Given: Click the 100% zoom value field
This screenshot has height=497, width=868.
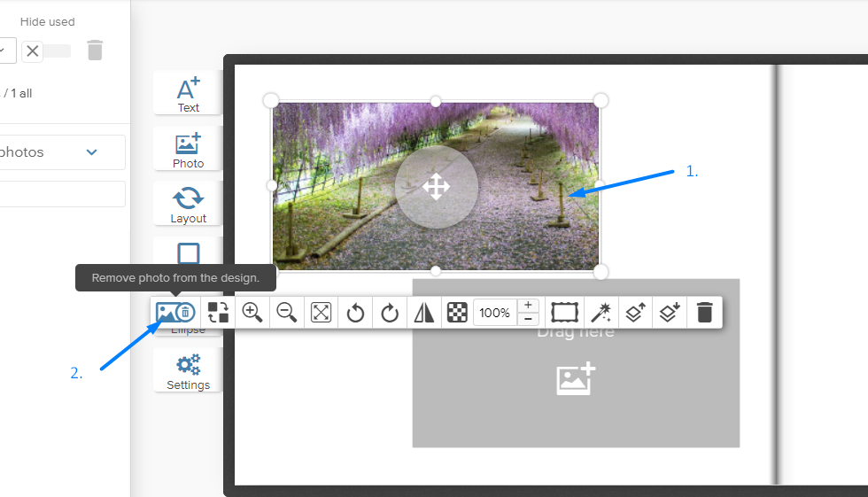Looking at the screenshot, I should (x=495, y=313).
